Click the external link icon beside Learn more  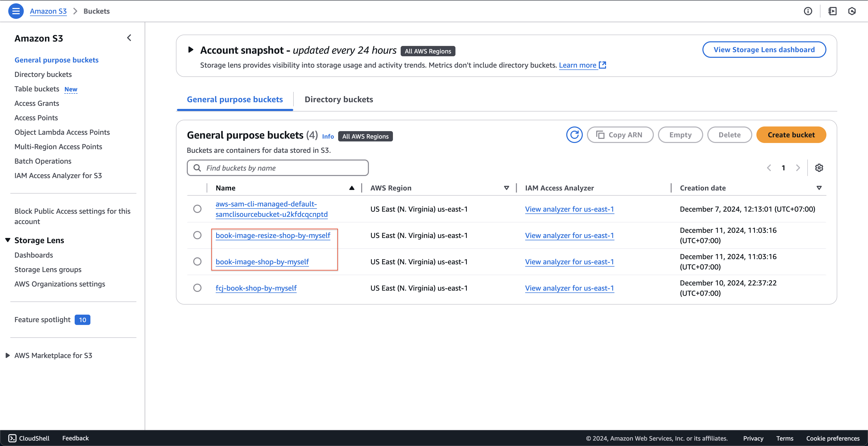point(602,65)
